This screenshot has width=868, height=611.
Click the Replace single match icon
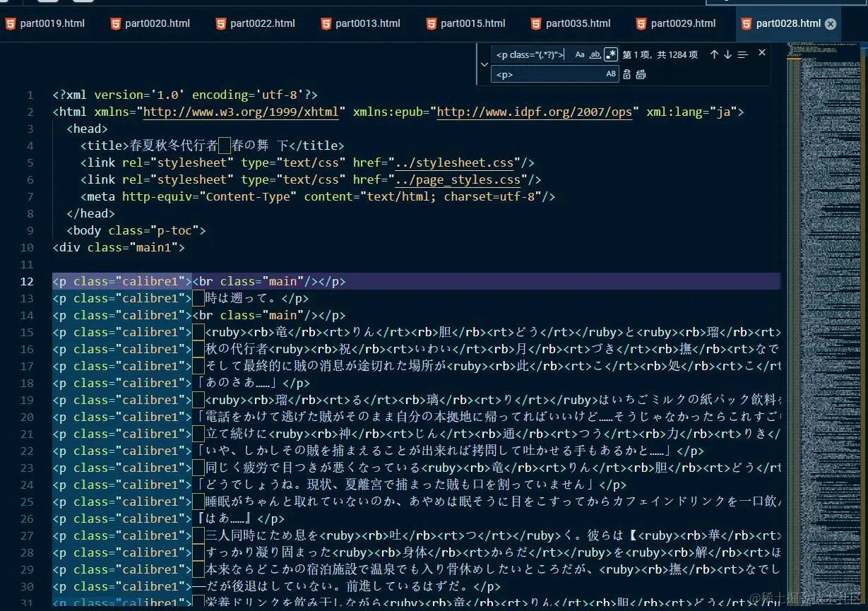[627, 74]
